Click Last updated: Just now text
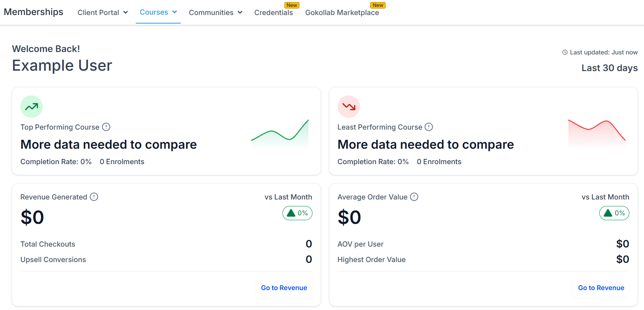 coord(604,52)
